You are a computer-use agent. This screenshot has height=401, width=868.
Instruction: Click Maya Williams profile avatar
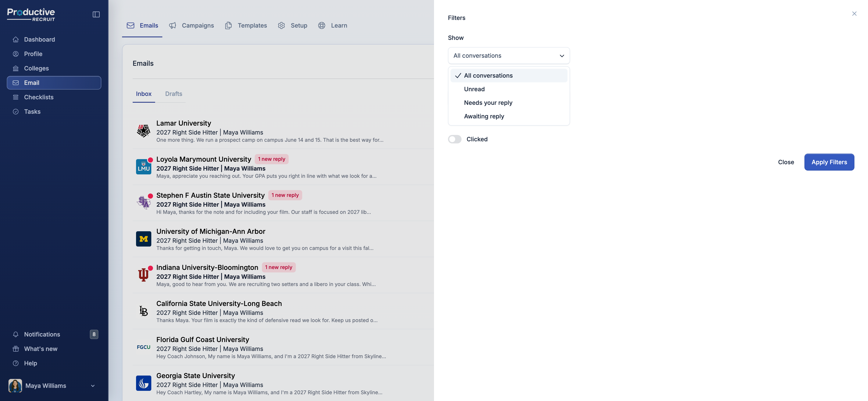(x=15, y=386)
